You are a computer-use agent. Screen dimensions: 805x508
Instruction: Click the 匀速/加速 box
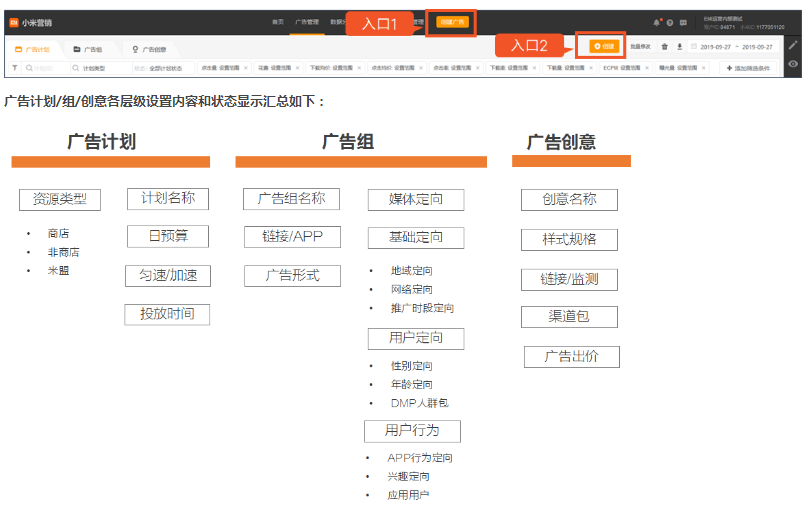coord(168,275)
